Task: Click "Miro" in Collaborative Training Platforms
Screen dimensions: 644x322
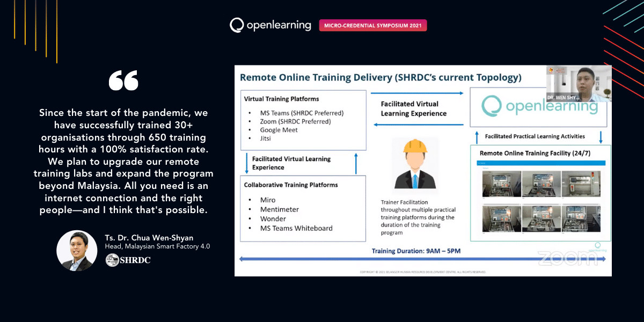Action: click(267, 200)
